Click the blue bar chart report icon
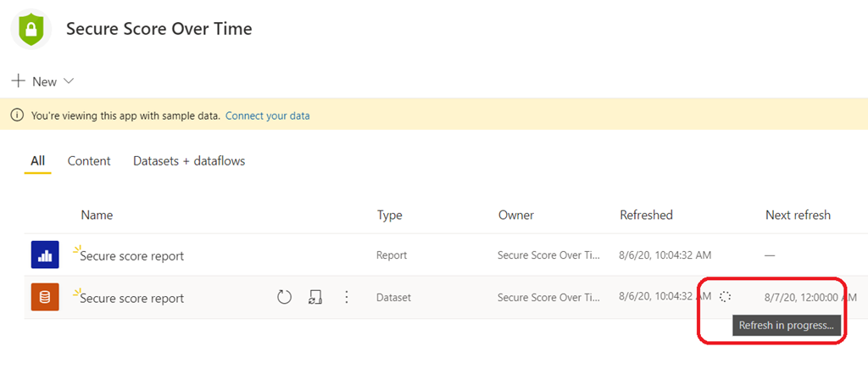Screen dimensions: 868x392 click(x=45, y=255)
